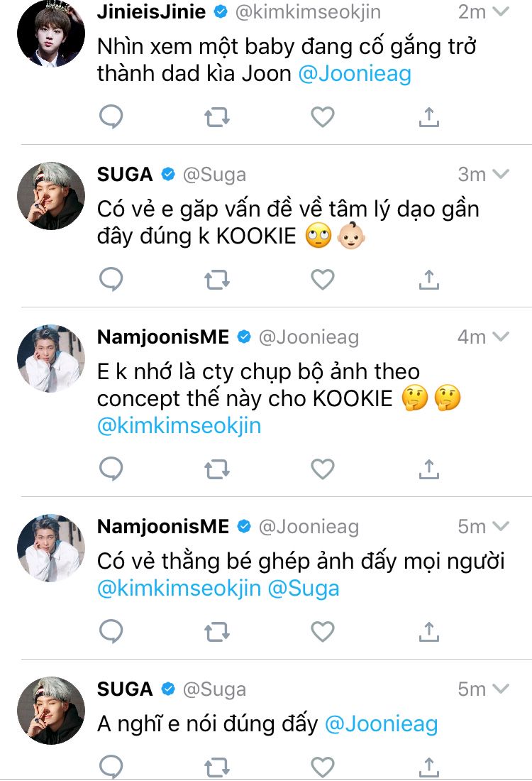
Task: Open JinieisJinie's profile picture
Action: tap(50, 33)
